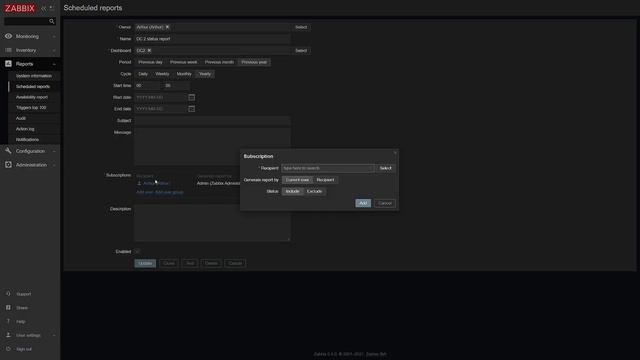This screenshot has width=640, height=360.
Task: Set cycle to Daily
Action: (143, 74)
